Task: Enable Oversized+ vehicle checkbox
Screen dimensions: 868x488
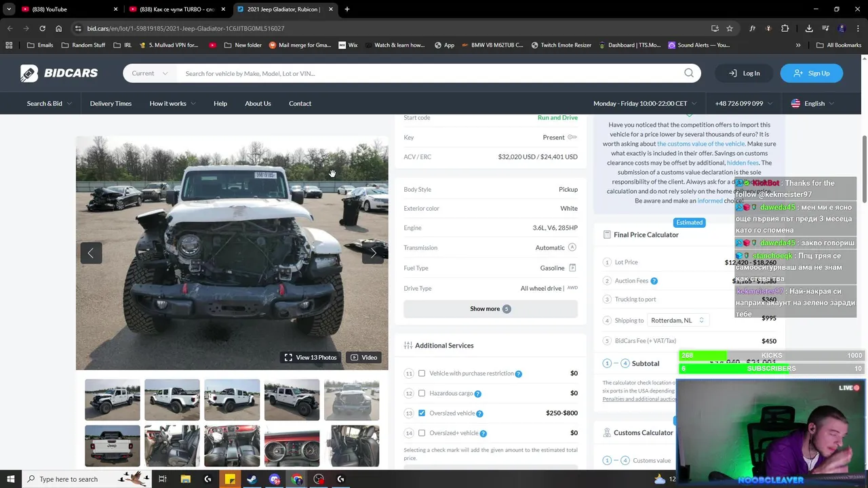Action: click(422, 432)
